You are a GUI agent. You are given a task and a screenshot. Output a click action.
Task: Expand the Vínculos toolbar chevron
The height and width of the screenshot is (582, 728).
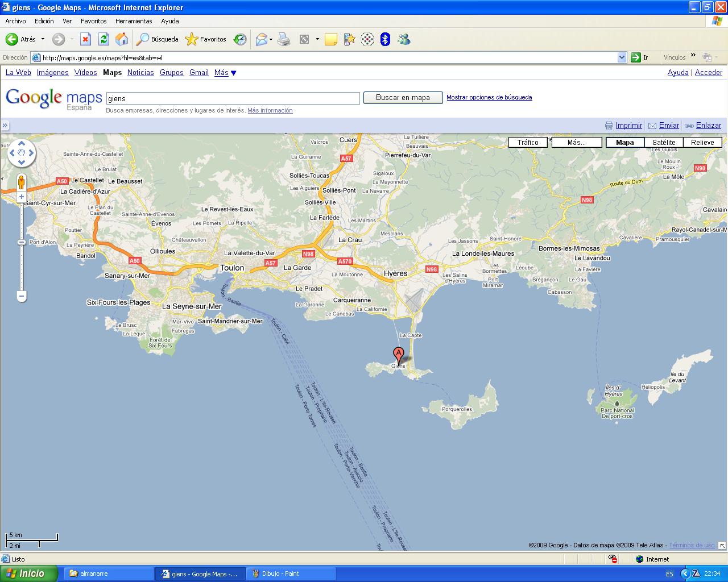(x=693, y=56)
